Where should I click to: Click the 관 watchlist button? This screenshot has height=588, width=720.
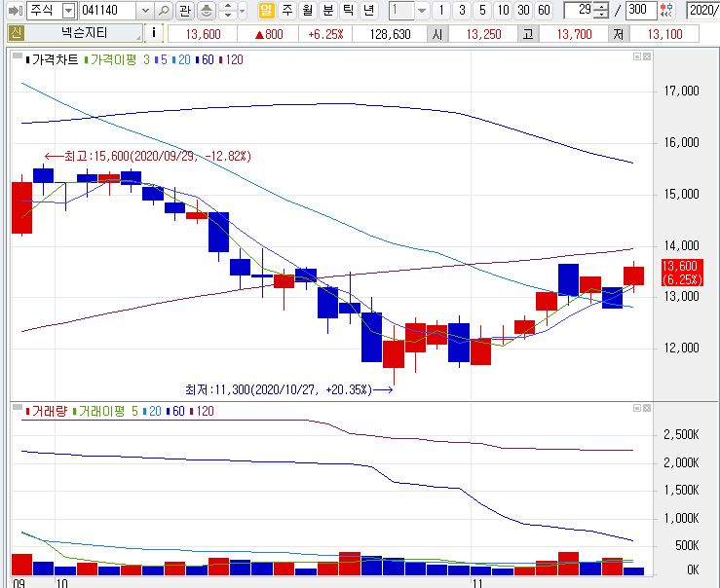[x=184, y=10]
